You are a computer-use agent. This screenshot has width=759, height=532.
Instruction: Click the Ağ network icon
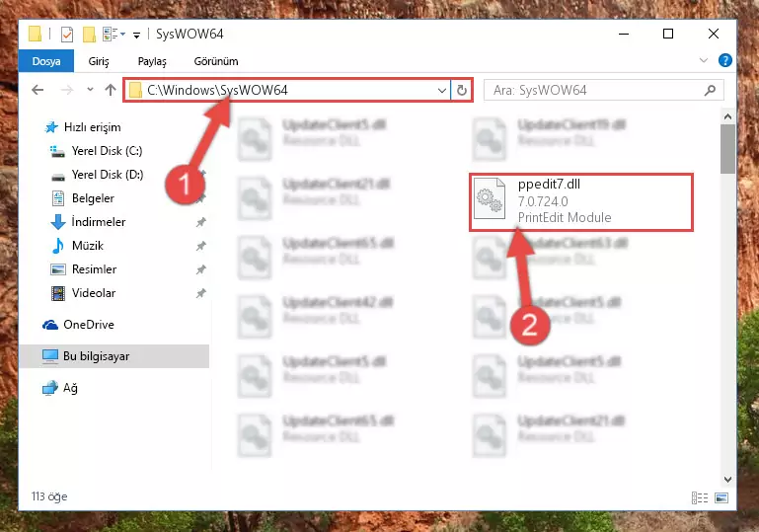click(50, 388)
